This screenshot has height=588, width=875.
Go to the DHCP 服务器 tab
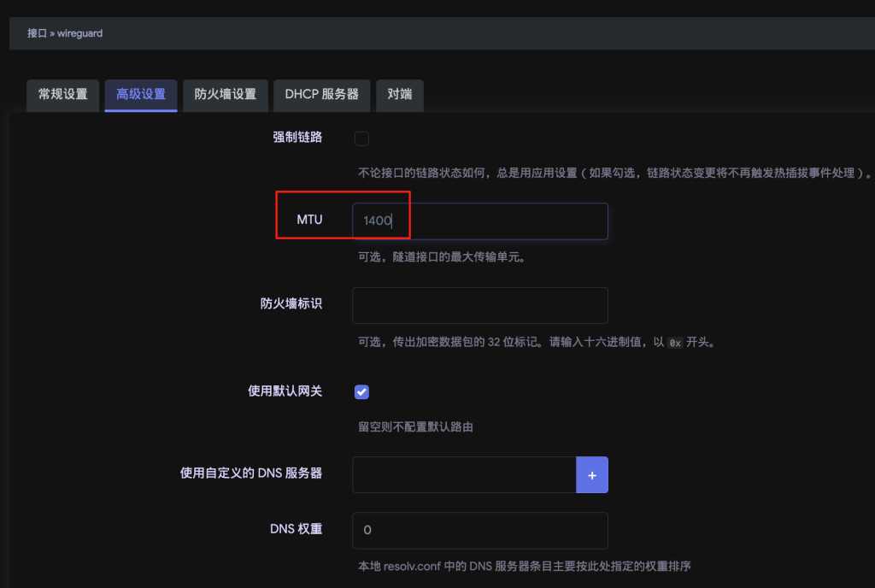tap(321, 95)
